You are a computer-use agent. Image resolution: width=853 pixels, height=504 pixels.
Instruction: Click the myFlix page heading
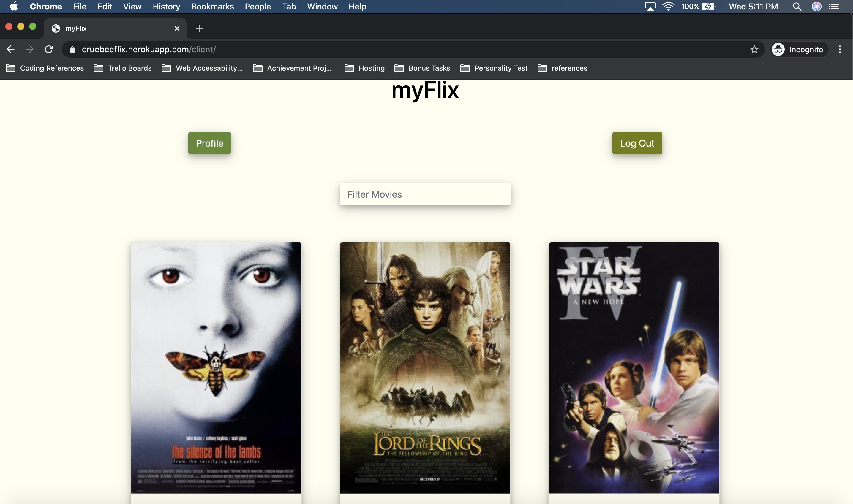(425, 90)
